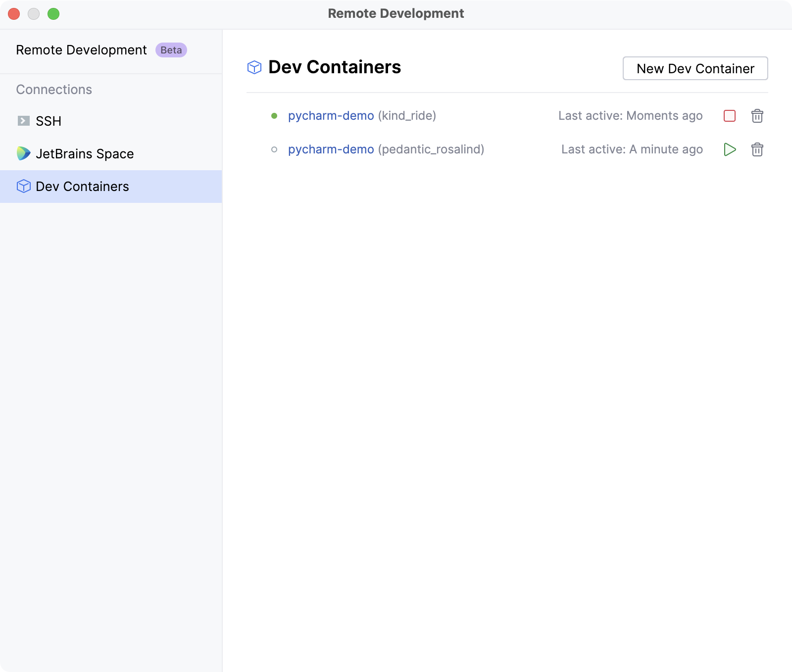Open the pycharm-demo kind_ride container link
Image resolution: width=792 pixels, height=672 pixels.
[331, 115]
